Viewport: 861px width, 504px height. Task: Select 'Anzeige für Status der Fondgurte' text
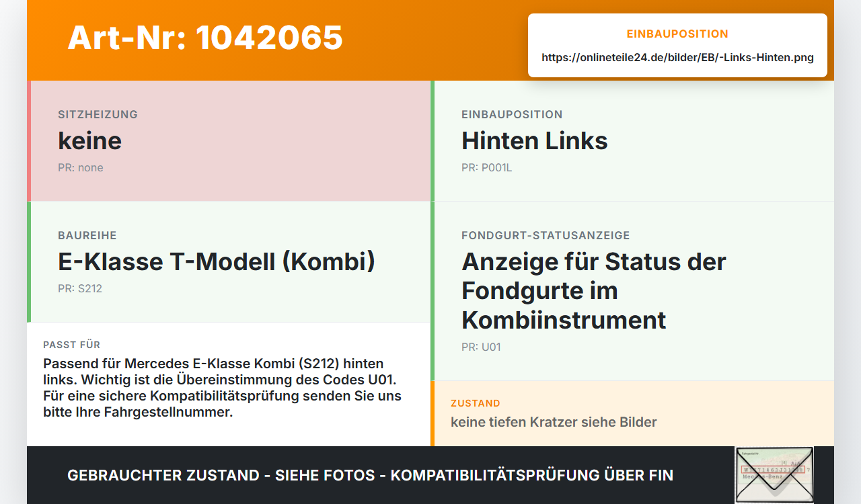594,290
